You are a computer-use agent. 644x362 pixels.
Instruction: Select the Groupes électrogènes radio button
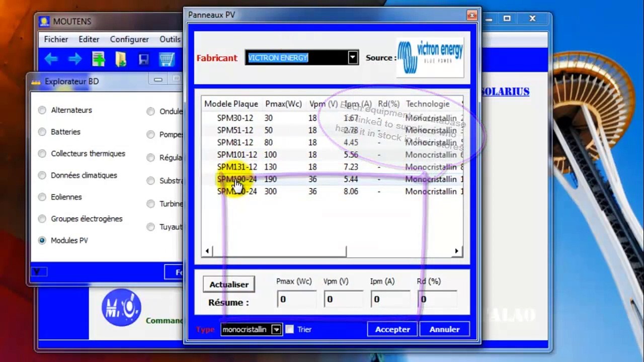pyautogui.click(x=42, y=219)
